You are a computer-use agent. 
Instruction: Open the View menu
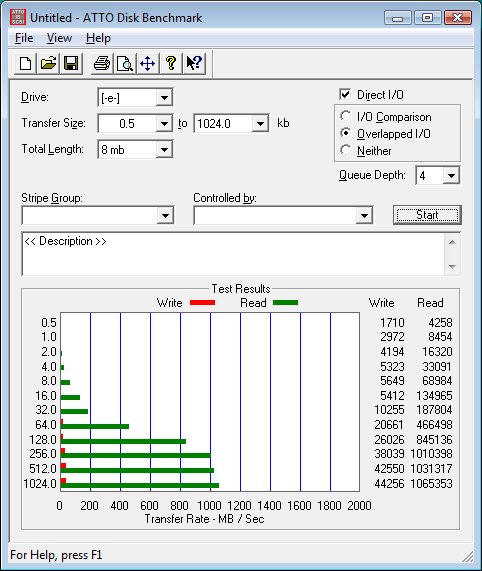59,38
